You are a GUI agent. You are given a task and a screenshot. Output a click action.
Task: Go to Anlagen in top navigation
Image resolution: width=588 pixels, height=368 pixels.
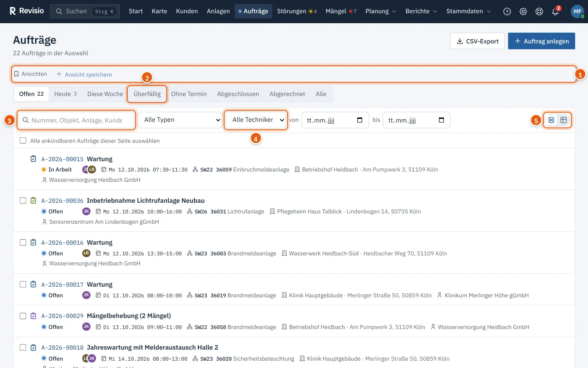click(x=218, y=11)
